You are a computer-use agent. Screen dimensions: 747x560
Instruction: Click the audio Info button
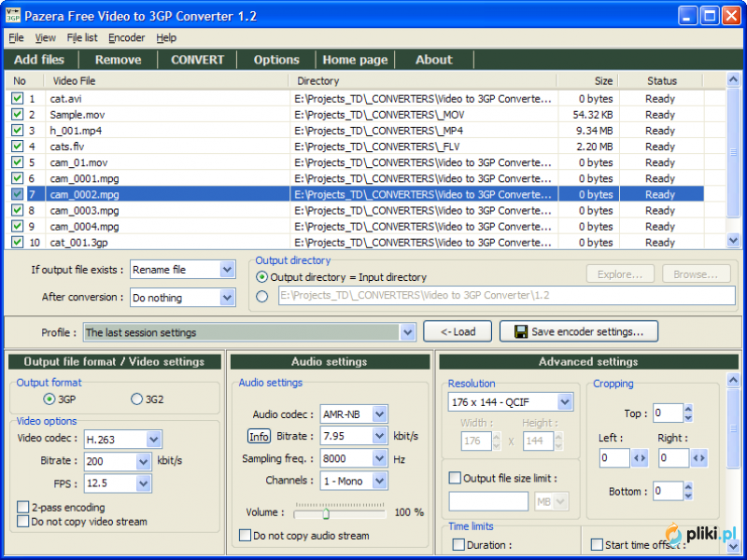tap(259, 436)
